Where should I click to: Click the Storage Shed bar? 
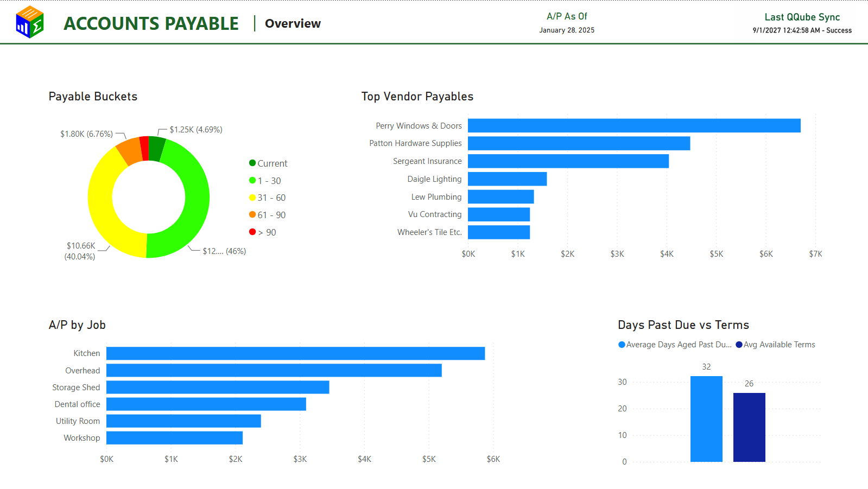[218, 387]
